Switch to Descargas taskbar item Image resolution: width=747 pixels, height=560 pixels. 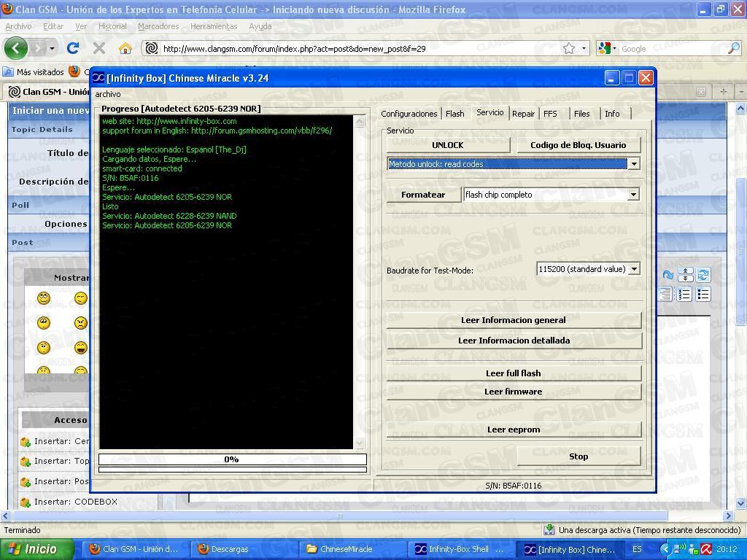(x=243, y=549)
